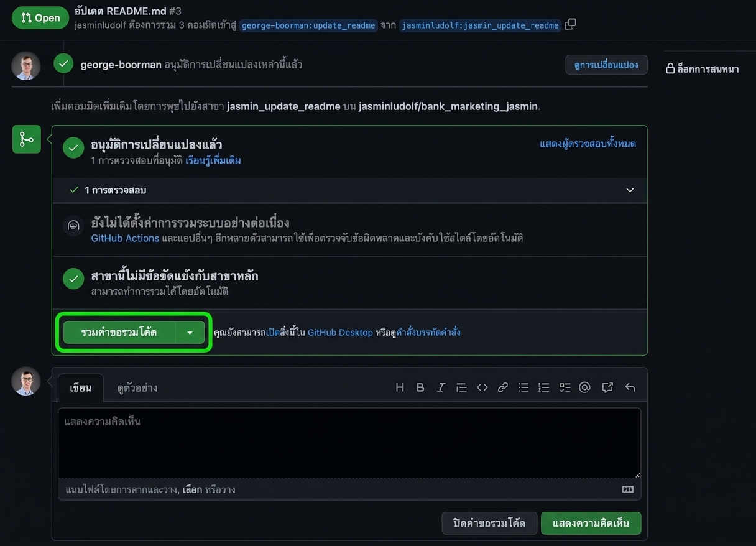The width and height of the screenshot is (756, 546).
Task: Apply italic formatting in comment toolbar
Action: pyautogui.click(x=441, y=387)
